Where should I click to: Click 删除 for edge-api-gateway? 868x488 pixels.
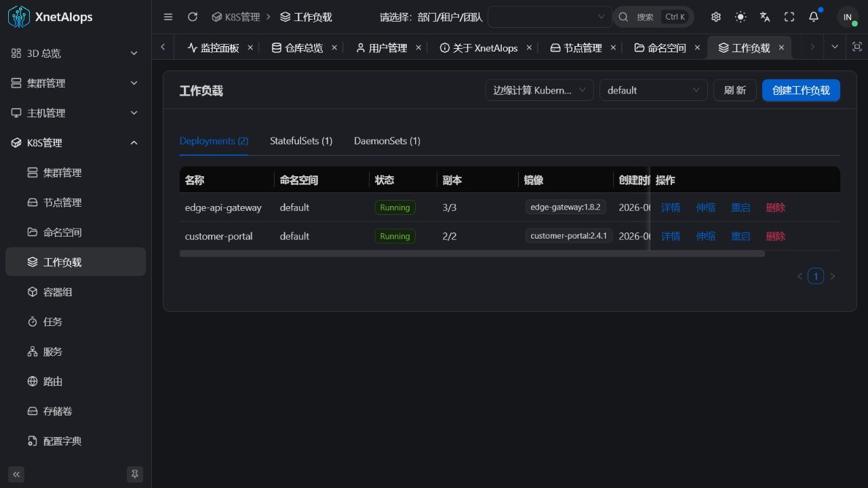776,207
